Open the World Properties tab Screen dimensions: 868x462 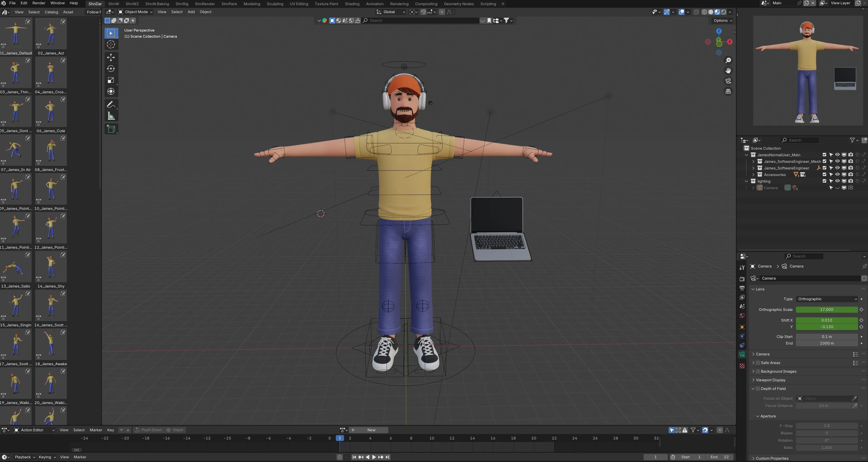pyautogui.click(x=742, y=315)
